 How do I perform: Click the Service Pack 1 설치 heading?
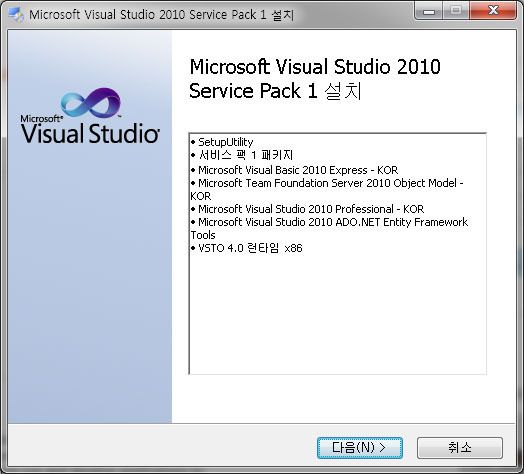pos(315,79)
